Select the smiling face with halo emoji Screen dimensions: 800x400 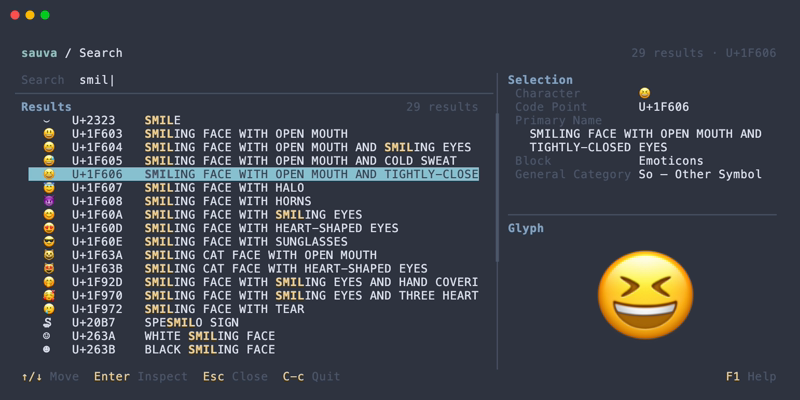(x=49, y=188)
